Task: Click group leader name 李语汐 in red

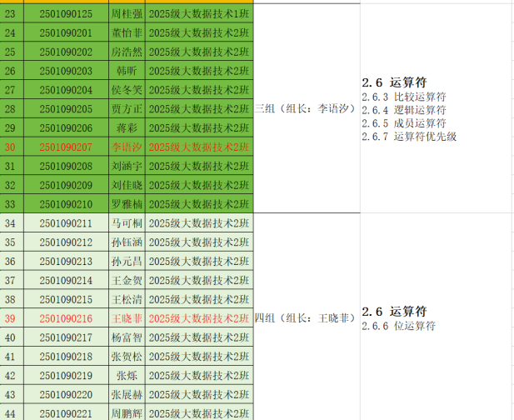Action: pyautogui.click(x=127, y=147)
